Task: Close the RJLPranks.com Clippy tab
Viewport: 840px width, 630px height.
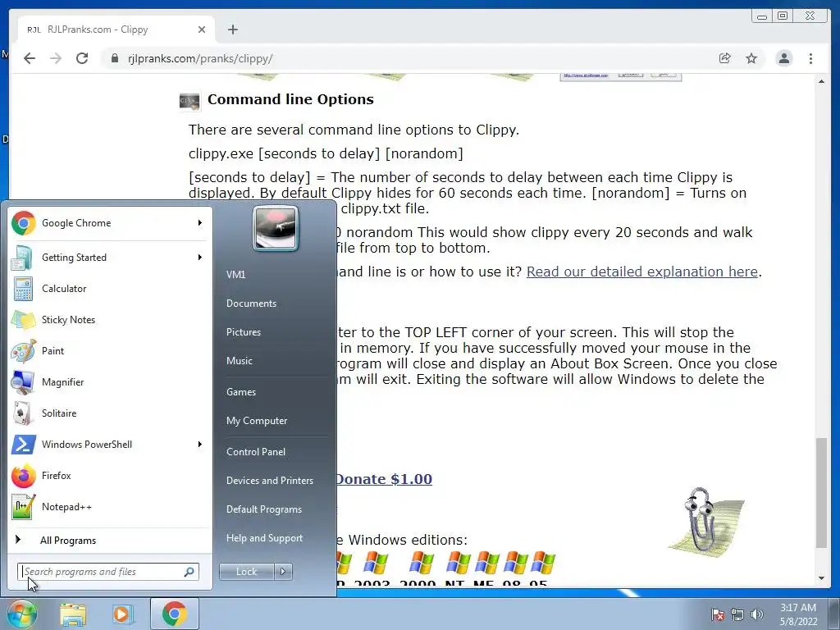Action: 202,30
